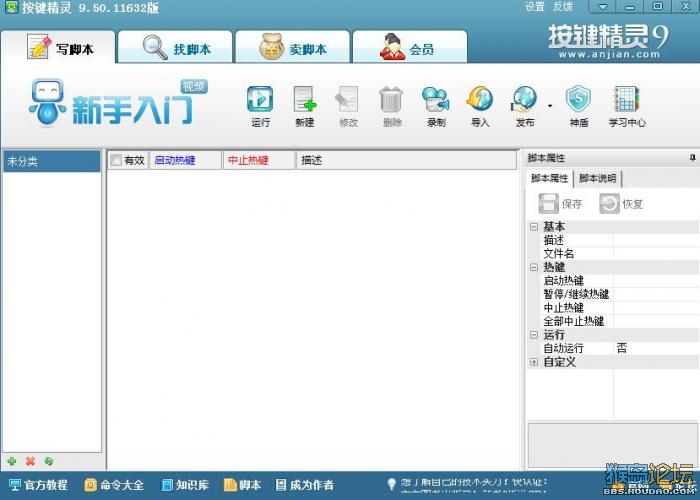The image size is (700, 500).
Task: Sort by 启动热键 column header
Action: click(185, 160)
